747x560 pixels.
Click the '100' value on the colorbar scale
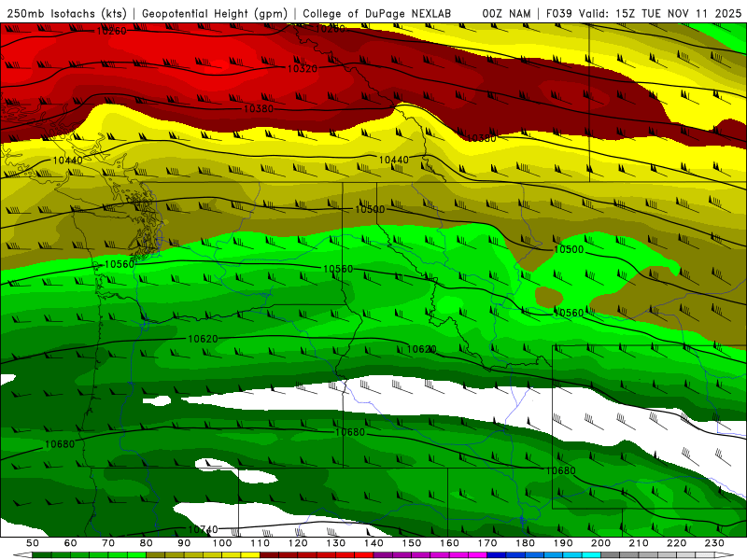click(222, 543)
